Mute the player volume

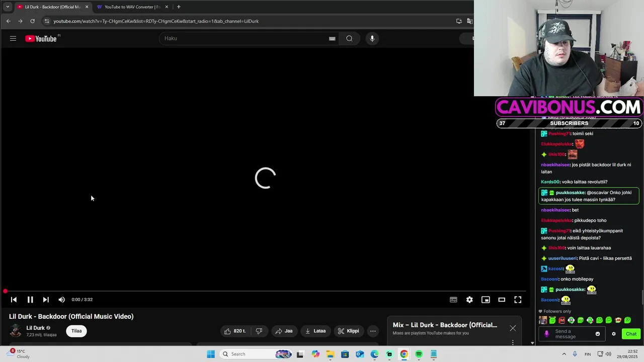(61, 300)
